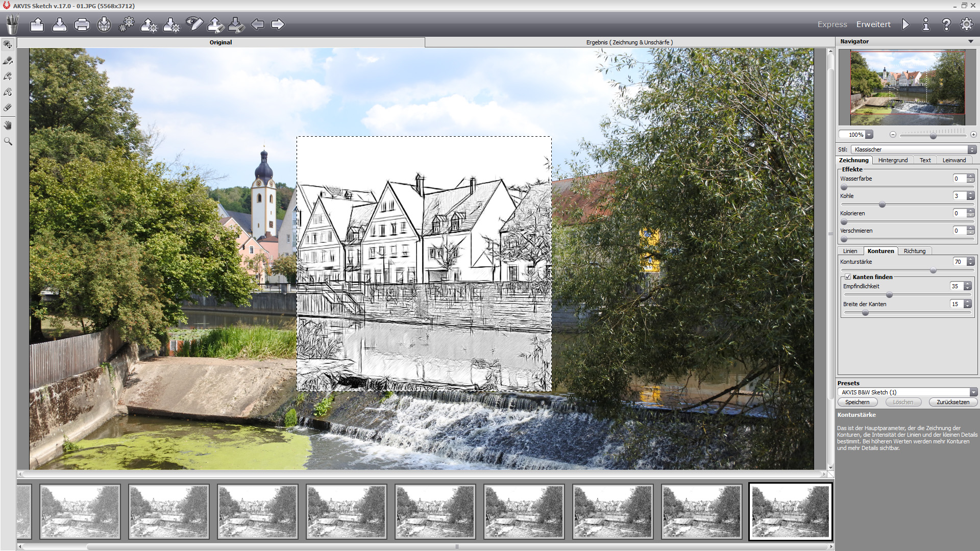Select the No Effect Area pencil-drop tool
Viewport: 980px width, 551px height.
pyautogui.click(x=8, y=92)
